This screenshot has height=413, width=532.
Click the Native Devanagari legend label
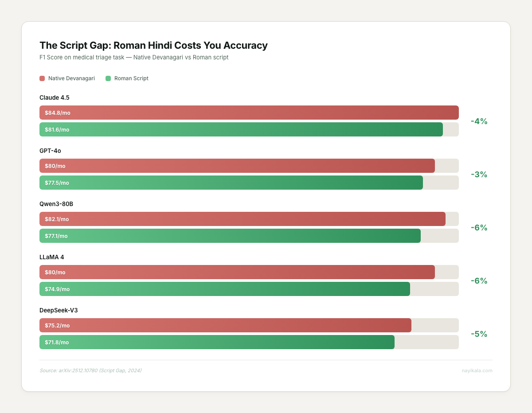71,78
